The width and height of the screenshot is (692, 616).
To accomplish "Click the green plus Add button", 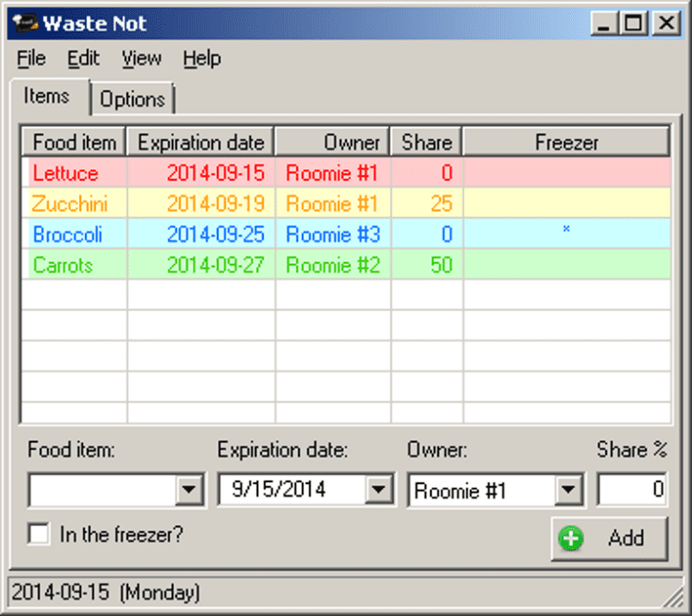I will tap(610, 539).
